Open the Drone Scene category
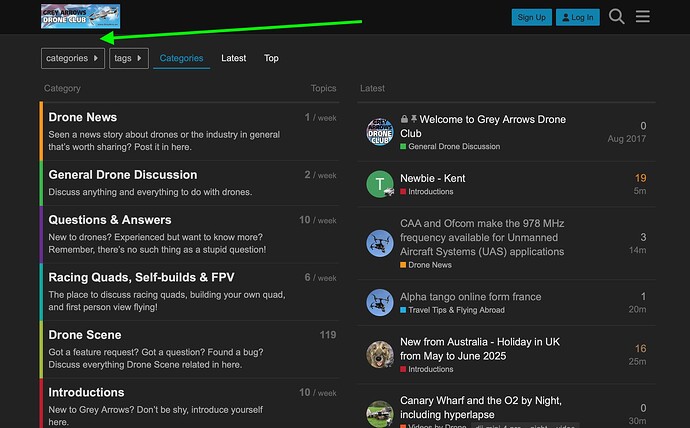690x428 pixels. 84,335
